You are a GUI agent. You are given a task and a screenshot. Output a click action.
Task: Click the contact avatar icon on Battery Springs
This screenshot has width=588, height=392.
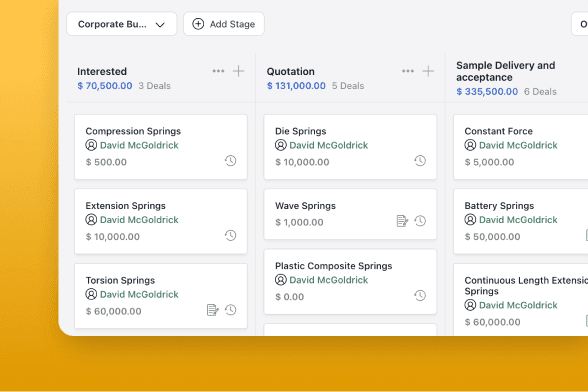(x=470, y=219)
